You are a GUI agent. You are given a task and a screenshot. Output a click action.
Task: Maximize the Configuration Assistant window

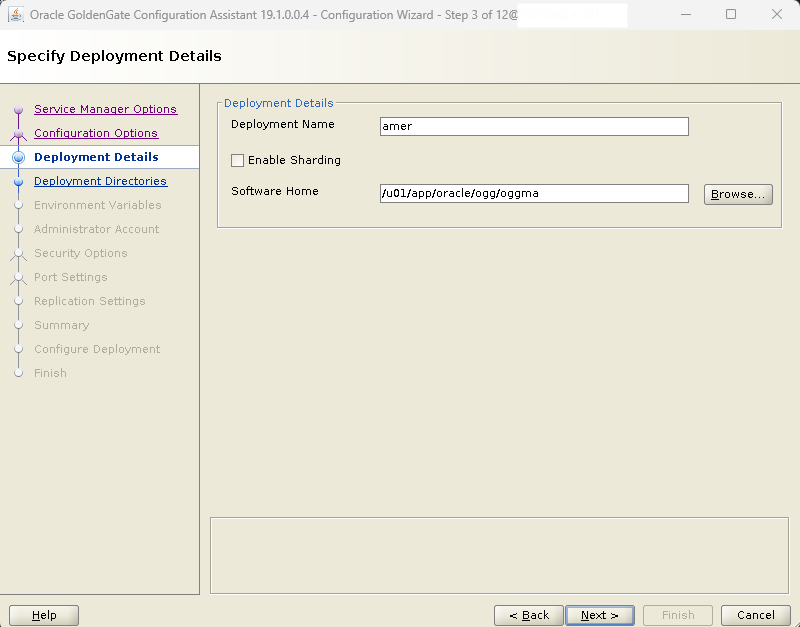pos(731,14)
